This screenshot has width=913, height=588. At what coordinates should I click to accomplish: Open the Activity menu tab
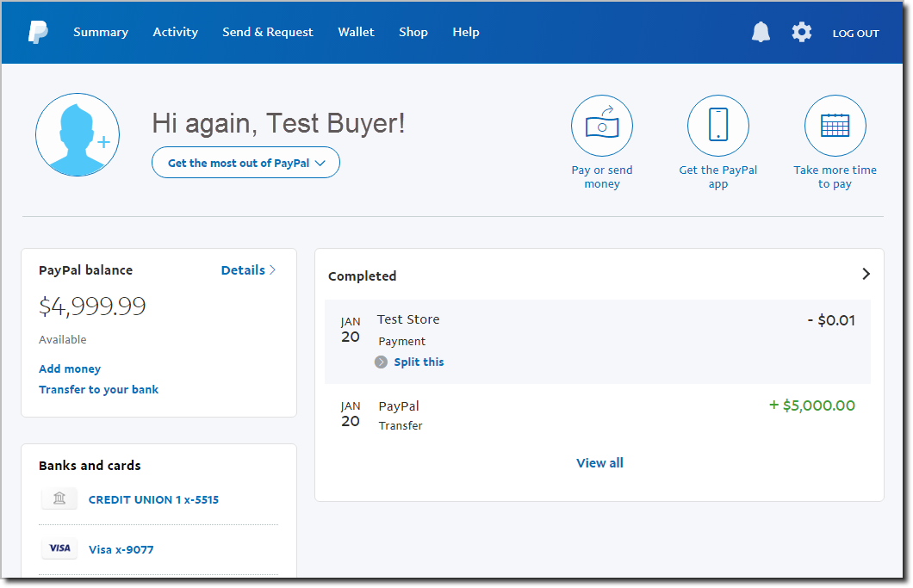[175, 32]
